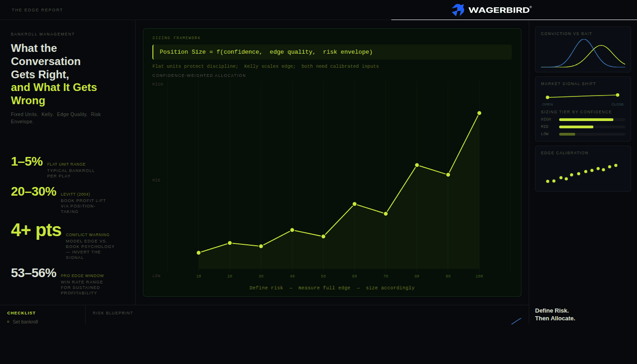
Task: Click the CLOSE point on market signal line
Action: coord(617,95)
